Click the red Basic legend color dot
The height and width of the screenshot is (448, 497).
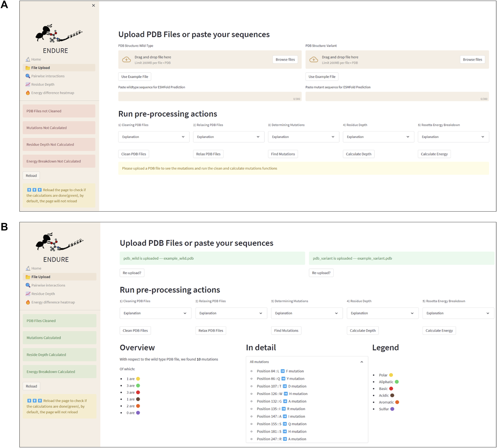(x=391, y=389)
